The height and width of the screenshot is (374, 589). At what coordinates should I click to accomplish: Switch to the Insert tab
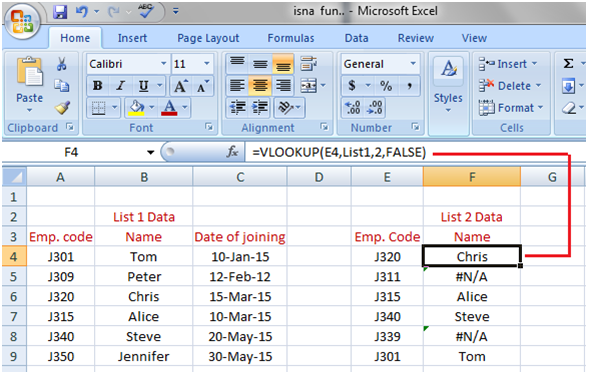[x=132, y=38]
